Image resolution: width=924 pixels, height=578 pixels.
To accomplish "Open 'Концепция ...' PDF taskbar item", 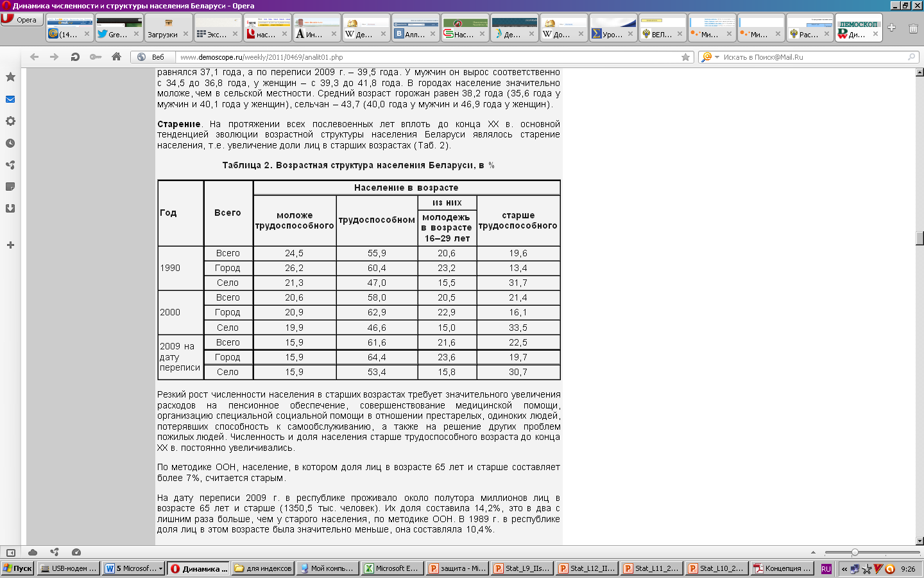I will (782, 568).
